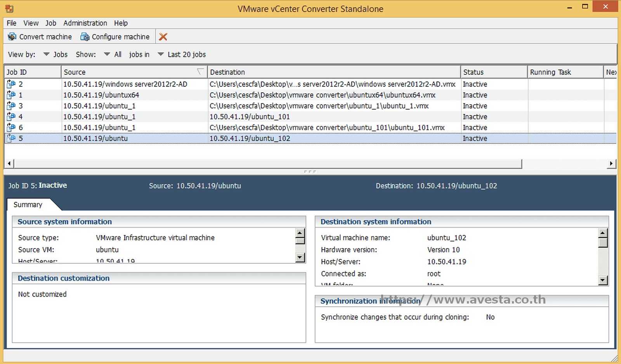Open the Job menu
This screenshot has width=621, height=364.
tap(50, 23)
